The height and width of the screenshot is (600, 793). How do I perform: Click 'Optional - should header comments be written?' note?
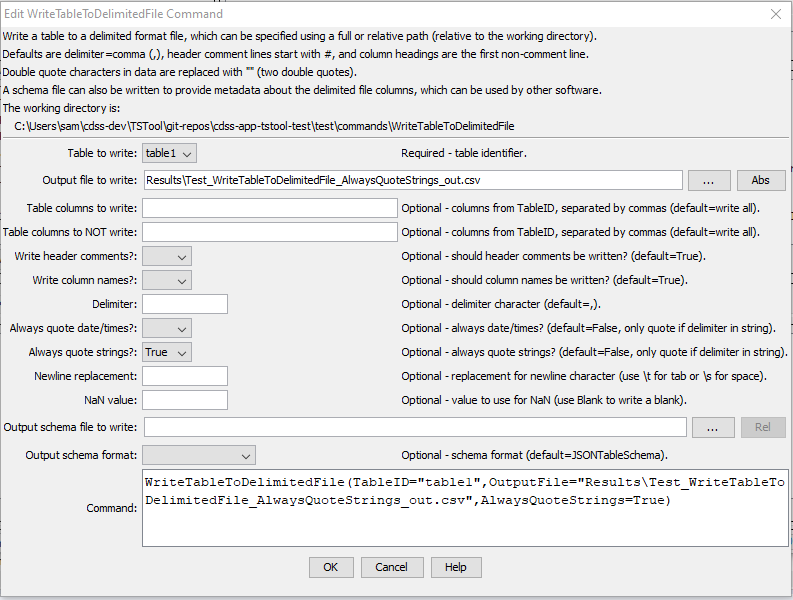point(553,256)
